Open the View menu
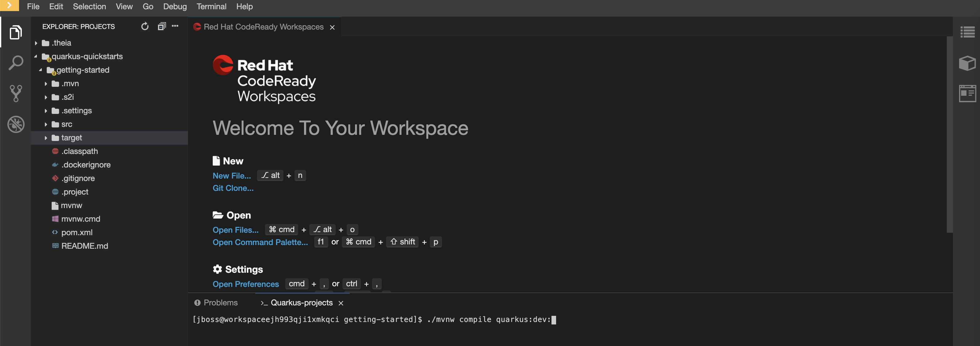Screen dimensions: 980x346 [x=124, y=6]
